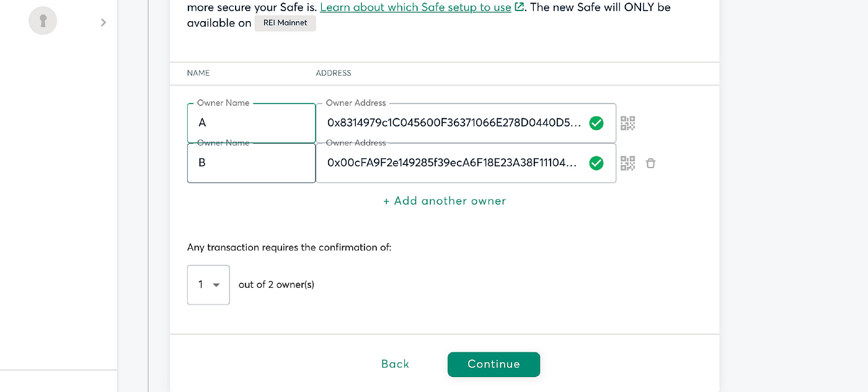Click owner B's address input field
Viewport: 868px width, 392px height.
click(x=466, y=163)
